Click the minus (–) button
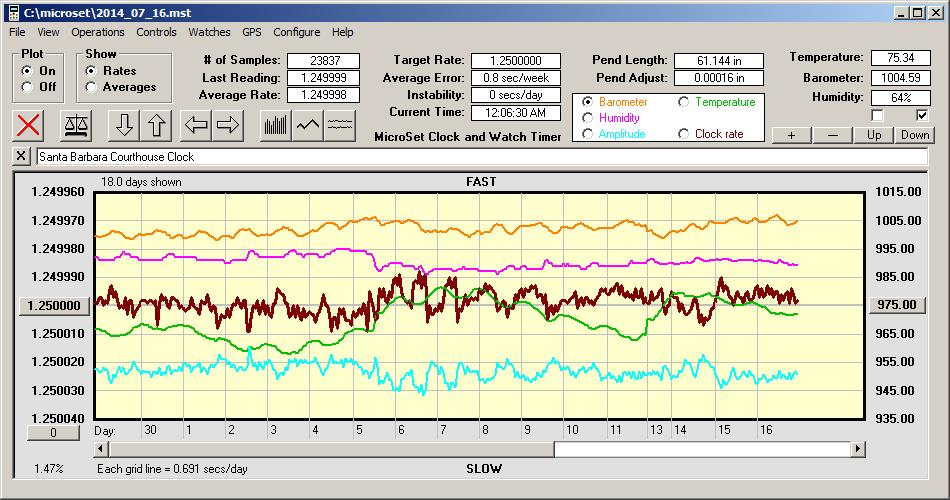 pos(832,135)
